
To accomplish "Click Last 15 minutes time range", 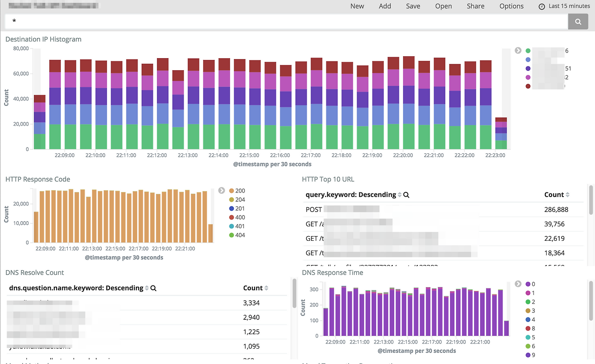I will pyautogui.click(x=569, y=6).
